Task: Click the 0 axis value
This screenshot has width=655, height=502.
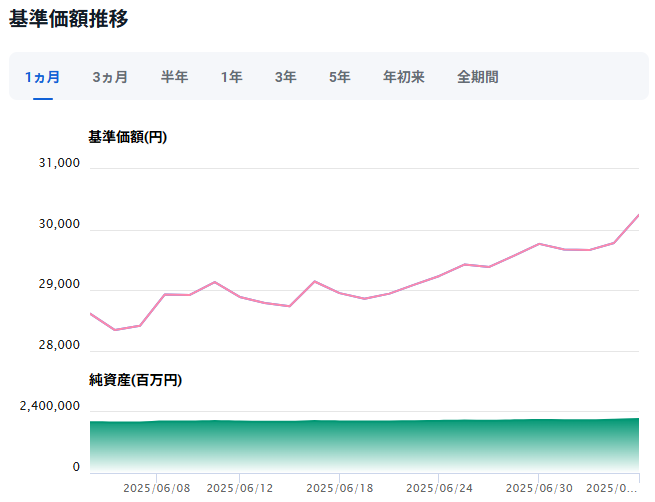Action: 76,467
